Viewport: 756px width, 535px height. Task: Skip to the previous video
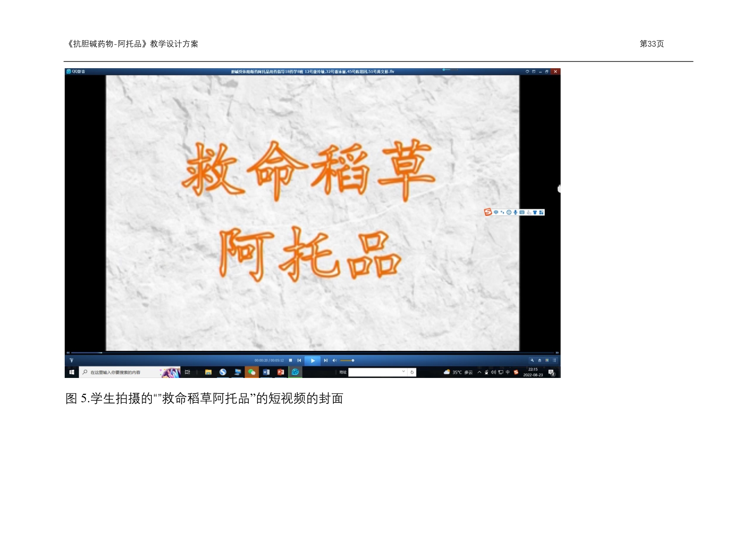[x=299, y=360]
